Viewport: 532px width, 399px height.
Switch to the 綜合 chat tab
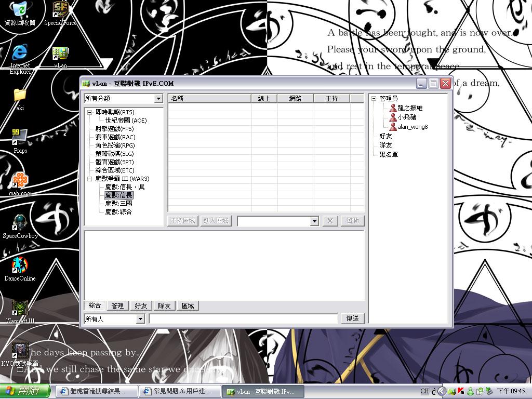[95, 305]
